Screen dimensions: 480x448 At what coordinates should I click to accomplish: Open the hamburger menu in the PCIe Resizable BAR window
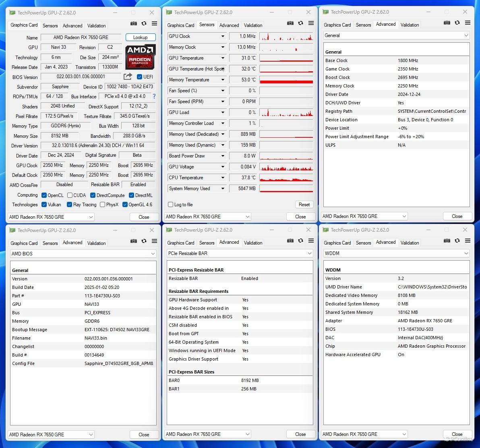point(311,241)
